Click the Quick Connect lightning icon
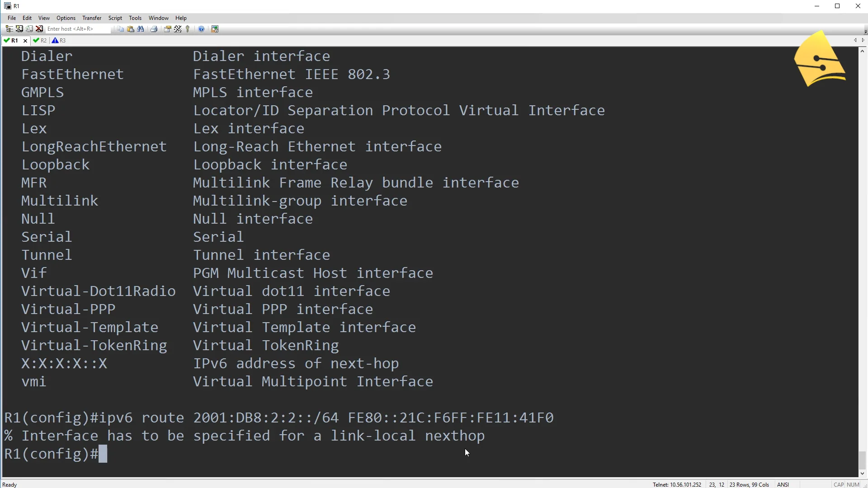This screenshot has height=488, width=868. pos(19,29)
